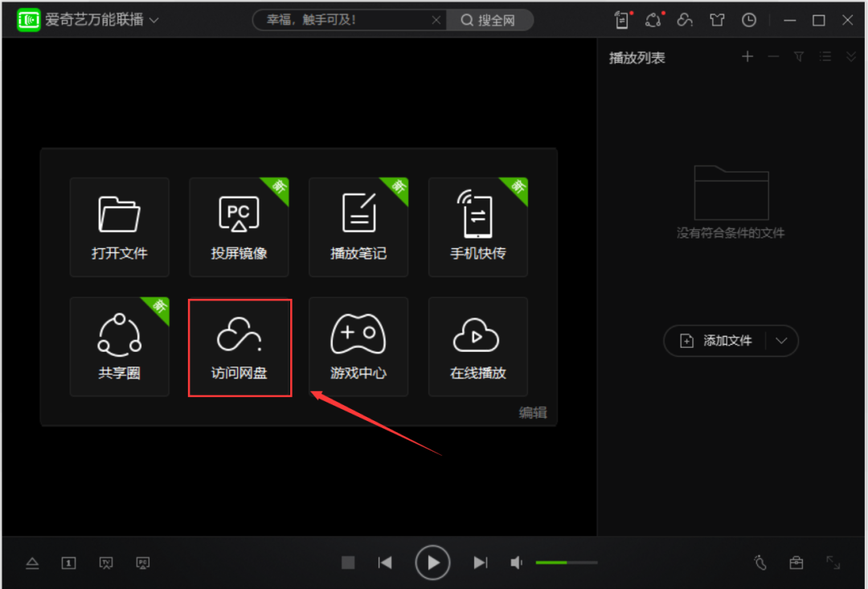Viewport: 868px width, 589px height.
Task: Select the 手机快传 phone transfer tile
Action: (478, 227)
